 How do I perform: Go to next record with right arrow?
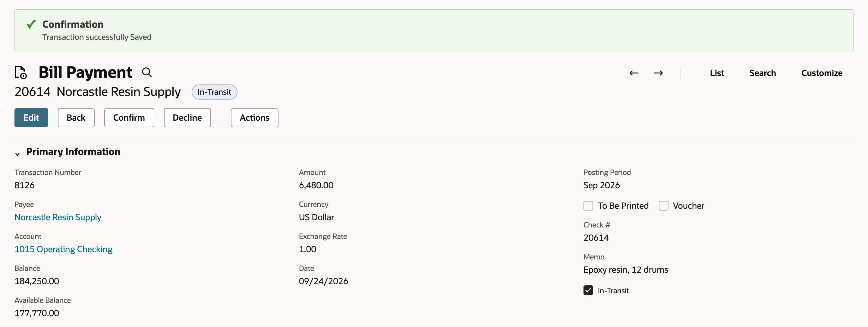coord(658,73)
